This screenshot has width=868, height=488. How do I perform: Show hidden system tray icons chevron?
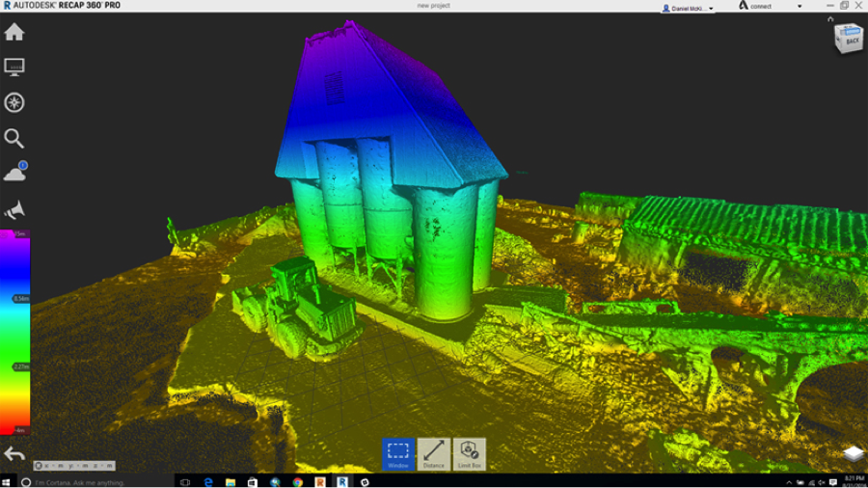(789, 481)
